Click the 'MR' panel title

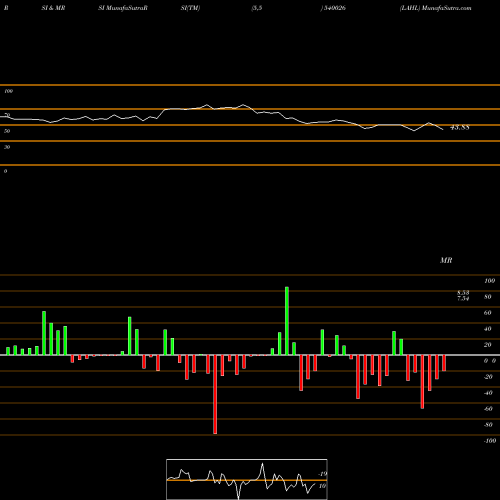[446, 260]
